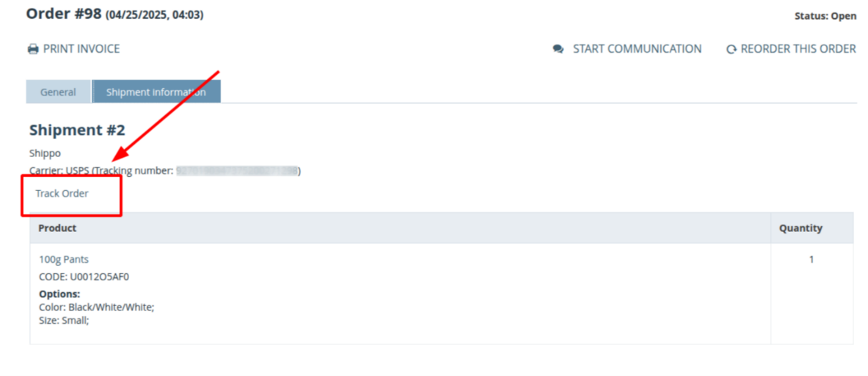Click the circular reorder arrow icon
Screen dimensions: 868x376
click(731, 49)
